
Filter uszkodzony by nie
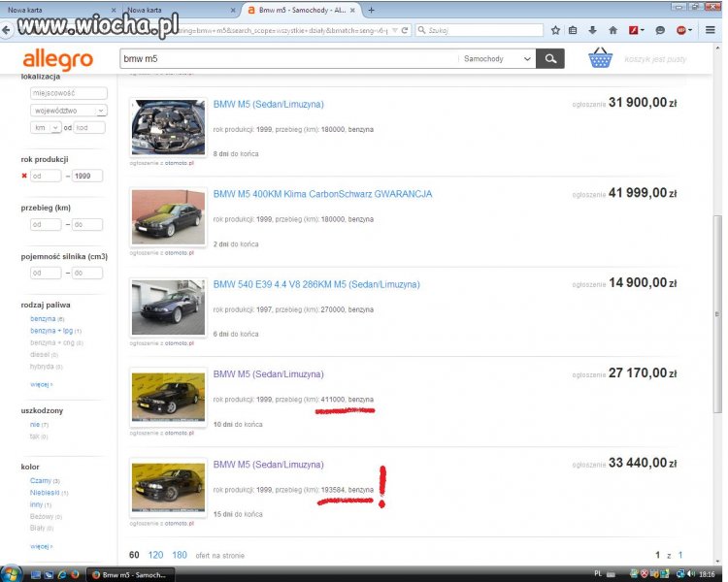pyautogui.click(x=35, y=424)
